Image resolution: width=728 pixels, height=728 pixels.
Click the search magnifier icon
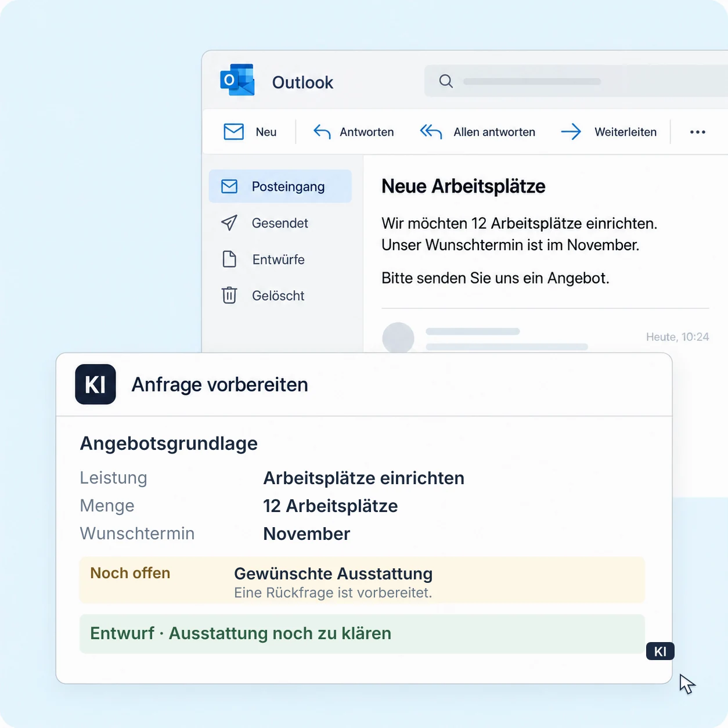(446, 81)
